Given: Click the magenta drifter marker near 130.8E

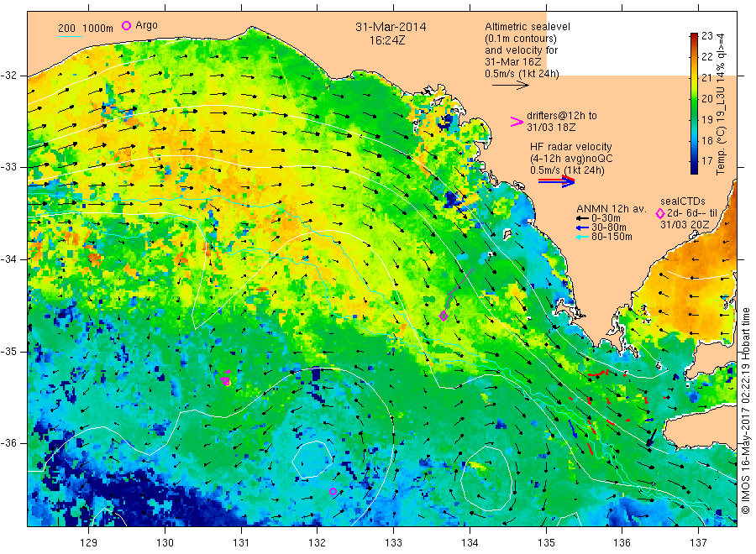Looking at the screenshot, I should click(x=226, y=379).
